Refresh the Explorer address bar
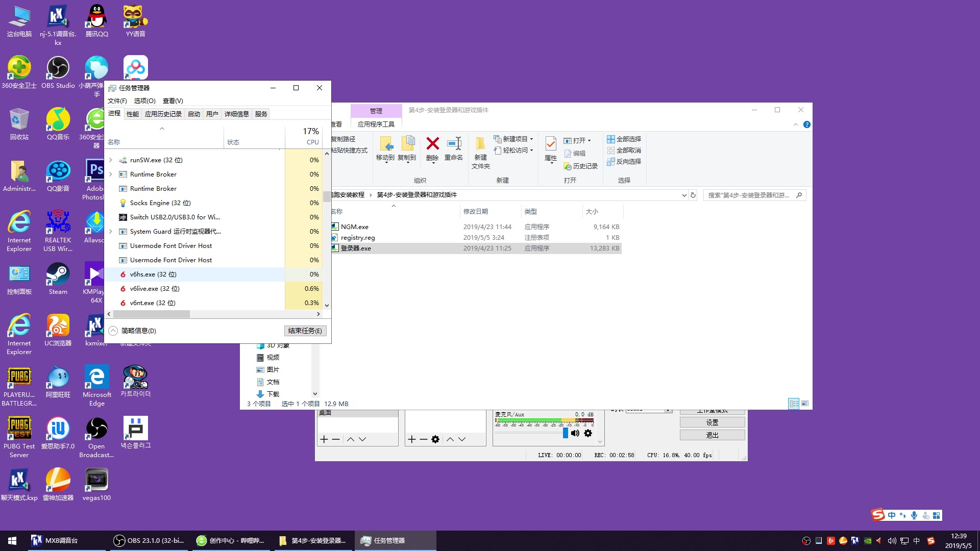This screenshot has width=980, height=551. click(693, 195)
